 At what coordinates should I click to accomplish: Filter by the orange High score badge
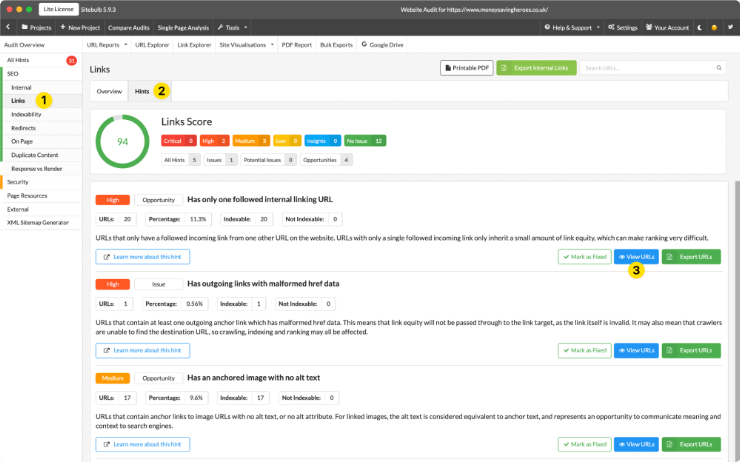214,141
